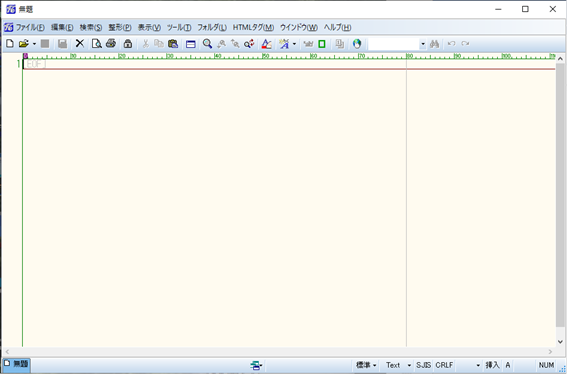Click the magnifying glass search icon

(x=207, y=44)
